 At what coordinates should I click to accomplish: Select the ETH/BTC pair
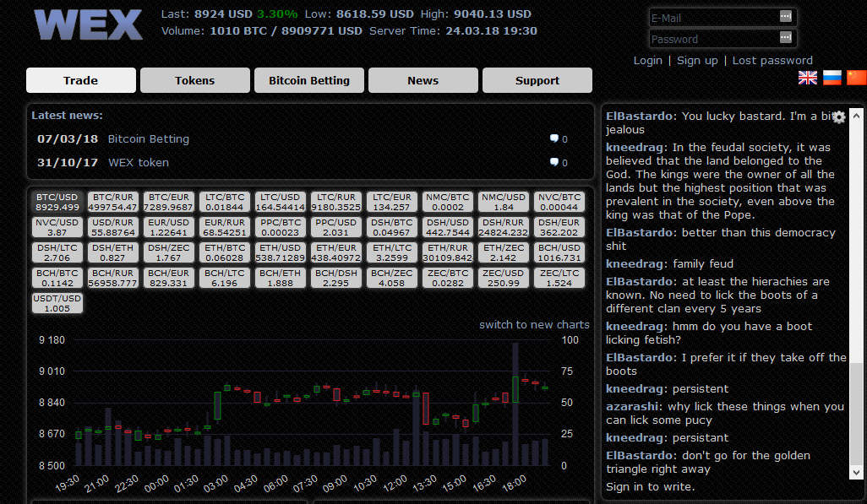[x=225, y=252]
